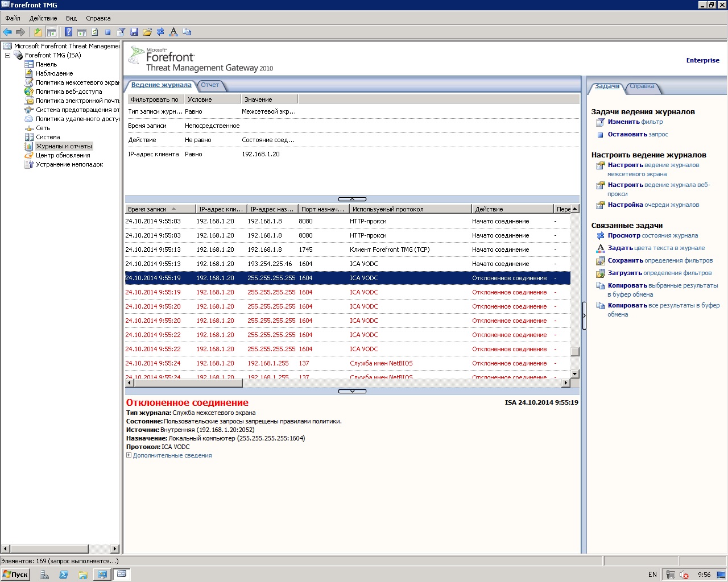The width and height of the screenshot is (728, 582).
Task: Click the letter A text color icon
Action: 173,32
